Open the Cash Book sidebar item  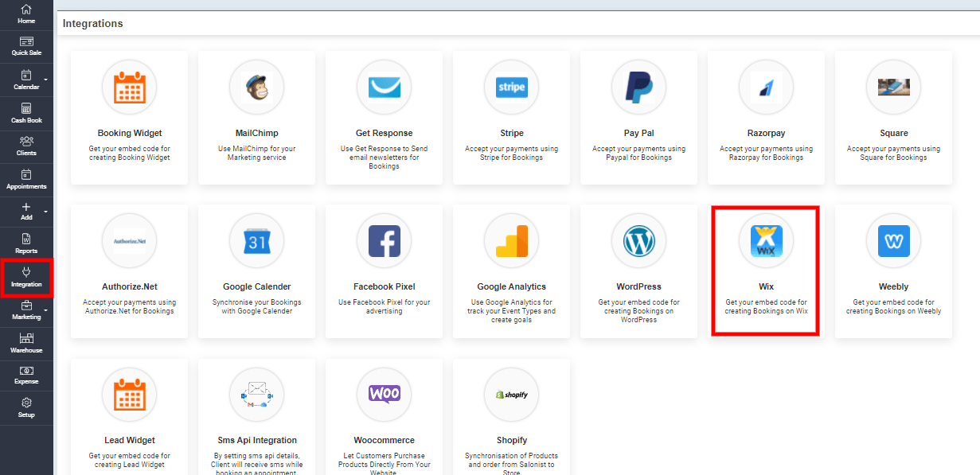[x=26, y=114]
